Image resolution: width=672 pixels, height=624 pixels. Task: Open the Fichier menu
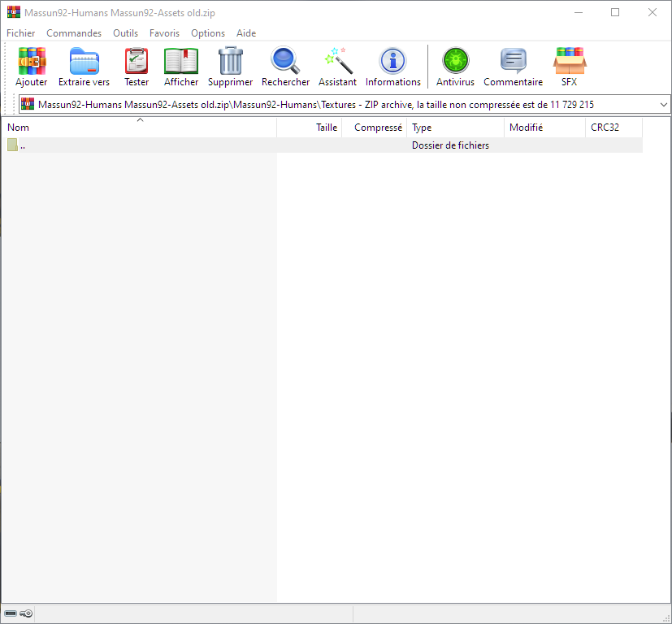coord(20,33)
